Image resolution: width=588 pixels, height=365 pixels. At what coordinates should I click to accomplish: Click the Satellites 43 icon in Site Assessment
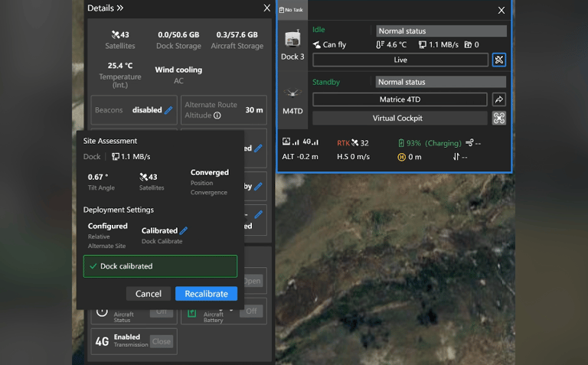coord(144,177)
